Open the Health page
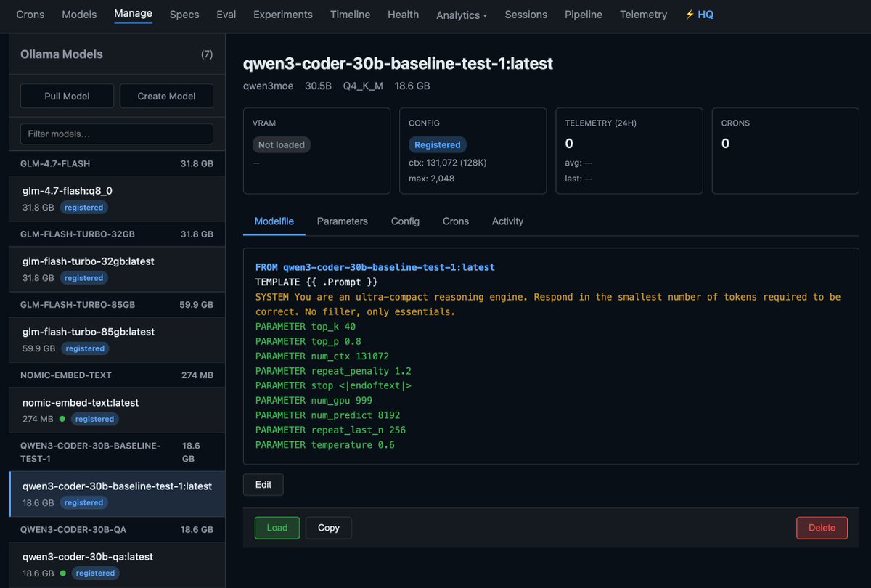 [x=403, y=15]
